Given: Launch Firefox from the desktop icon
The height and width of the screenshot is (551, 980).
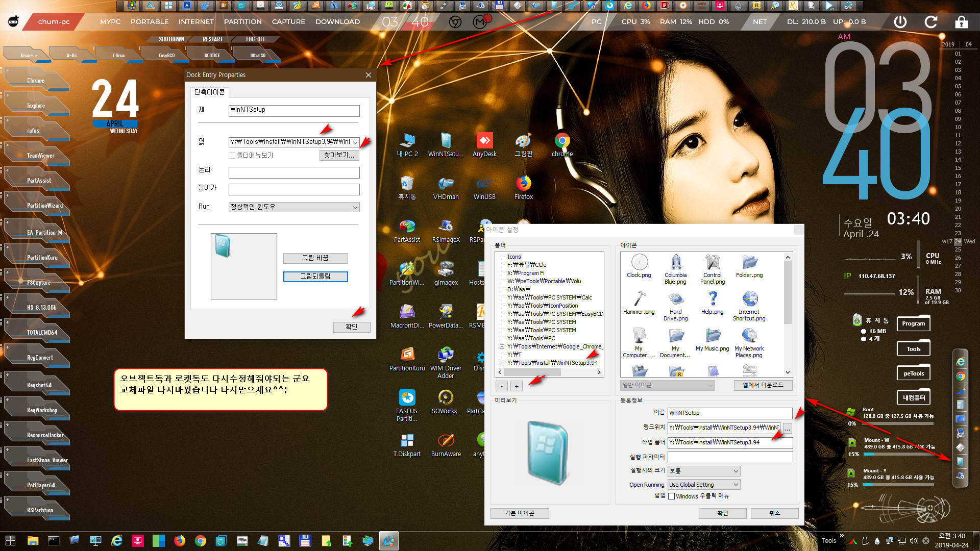Looking at the screenshot, I should coord(523,187).
